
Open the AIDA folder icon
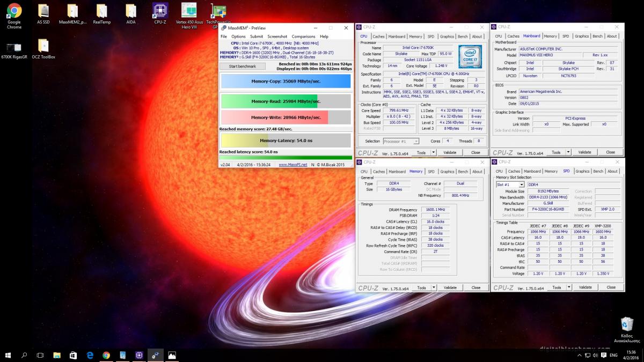[130, 13]
